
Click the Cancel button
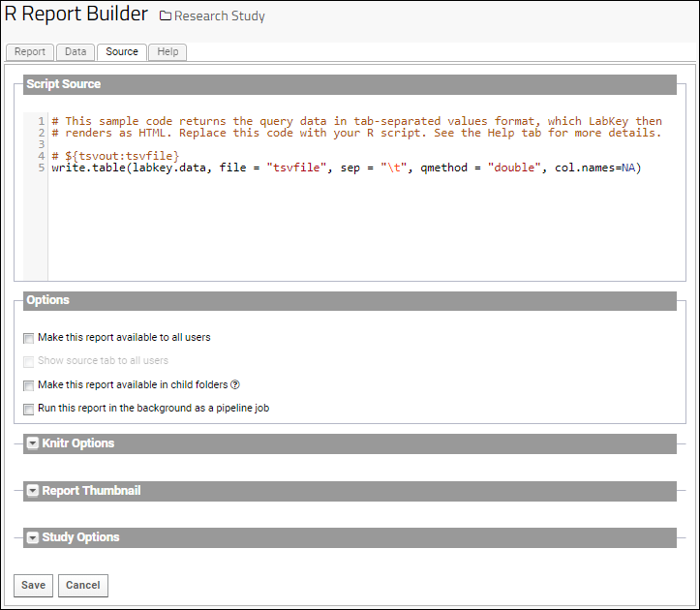click(83, 586)
